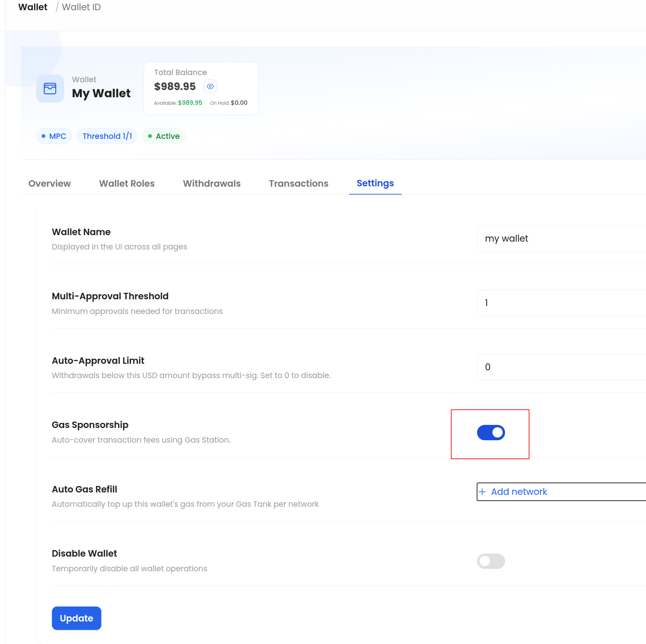Click the plus icon in Add network
The height and width of the screenshot is (644, 646).
click(x=482, y=492)
